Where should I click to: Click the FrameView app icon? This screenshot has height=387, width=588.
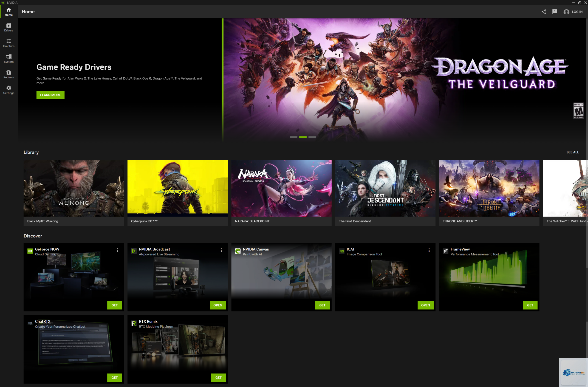click(x=445, y=251)
